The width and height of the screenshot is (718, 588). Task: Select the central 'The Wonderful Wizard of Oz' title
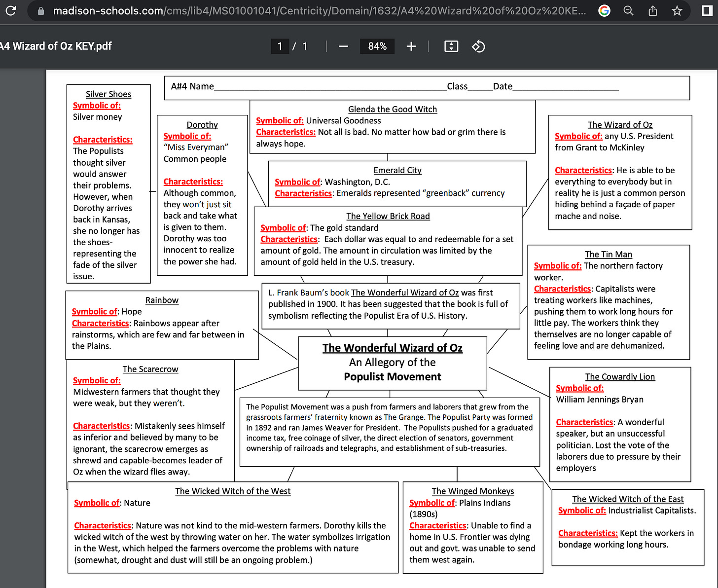click(x=393, y=348)
